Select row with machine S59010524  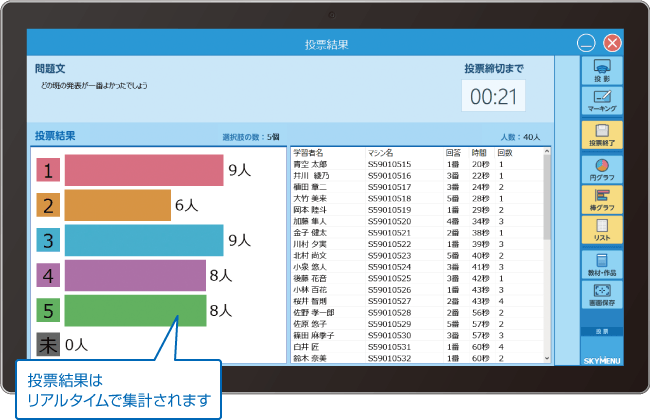(x=417, y=267)
